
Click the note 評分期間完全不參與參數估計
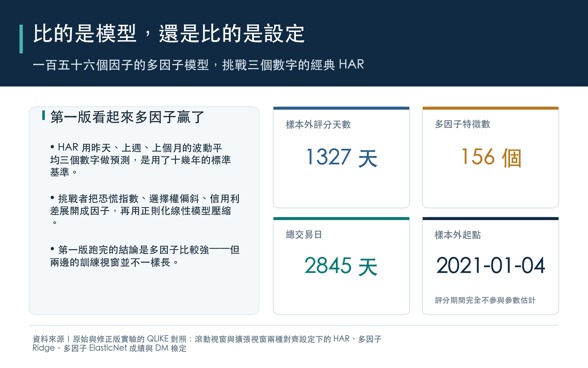click(x=485, y=300)
